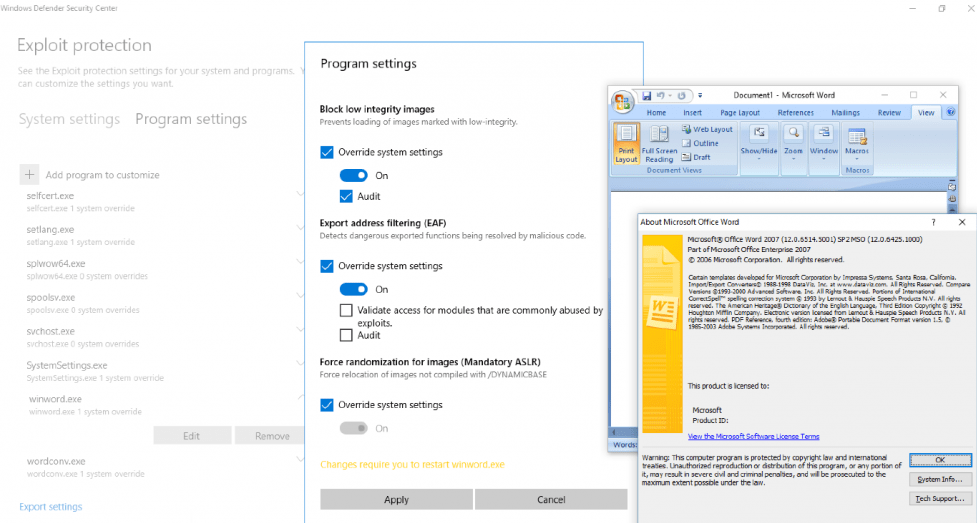Open the Customize Quick Access Toolbar dropdown
This screenshot has width=977, height=523.
[700, 95]
